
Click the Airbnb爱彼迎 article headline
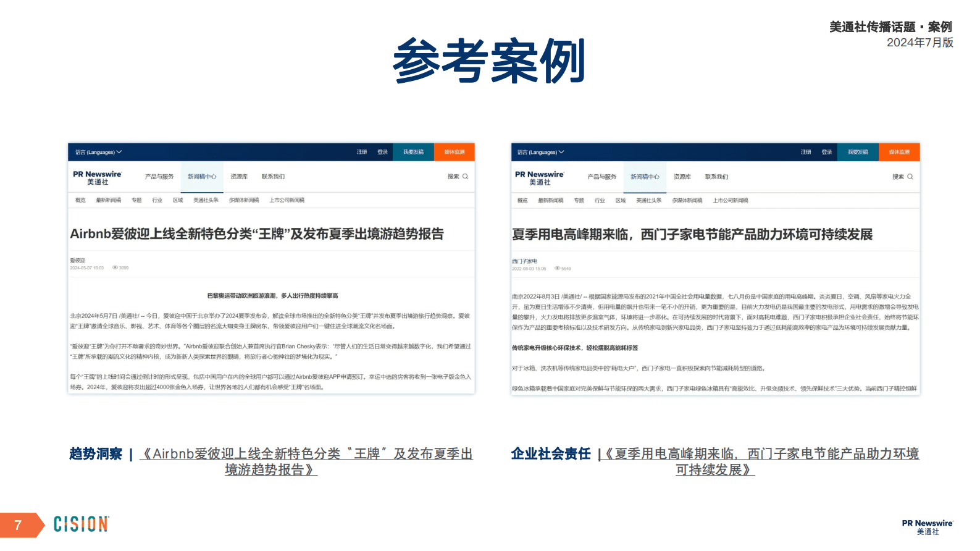click(x=257, y=234)
